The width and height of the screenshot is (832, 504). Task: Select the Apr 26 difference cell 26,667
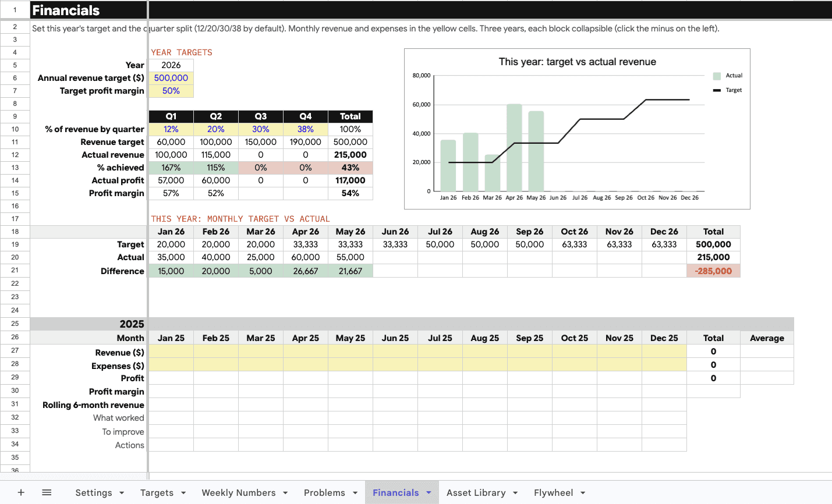pos(306,271)
